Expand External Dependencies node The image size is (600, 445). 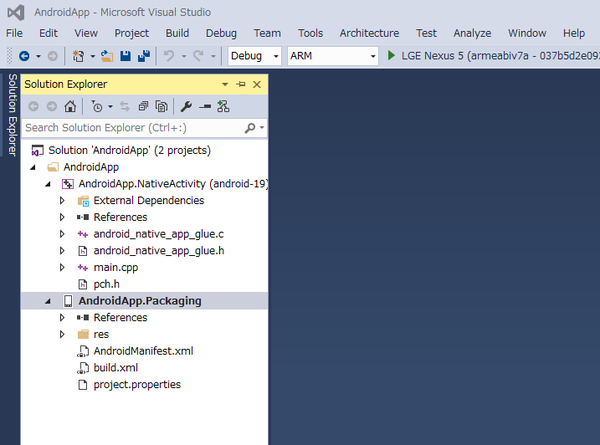coord(62,200)
